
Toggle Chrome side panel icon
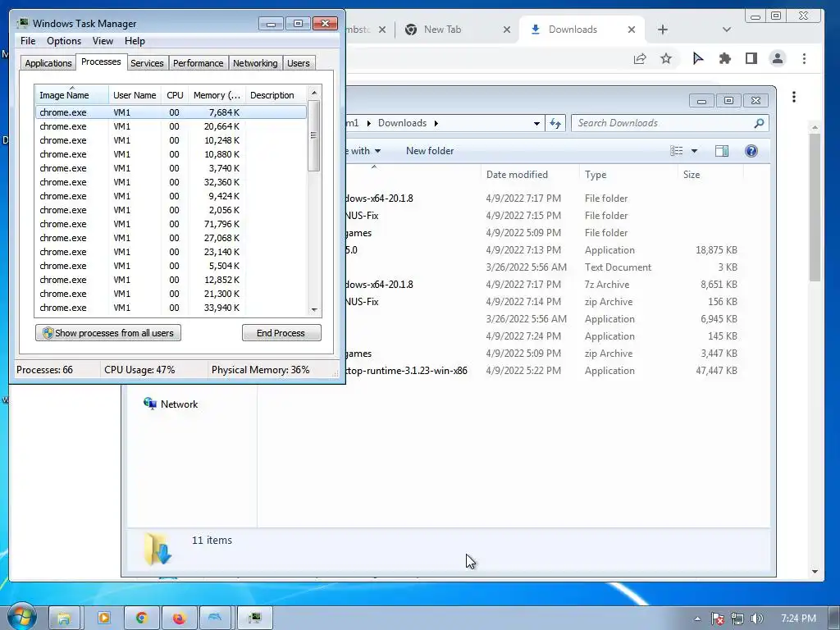point(751,58)
